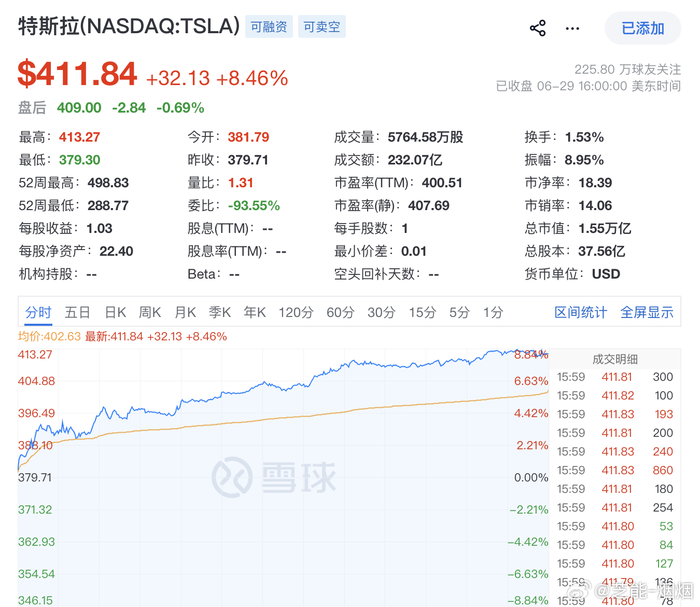
Task: Switch to the 5分 chart tab
Action: pyautogui.click(x=460, y=312)
